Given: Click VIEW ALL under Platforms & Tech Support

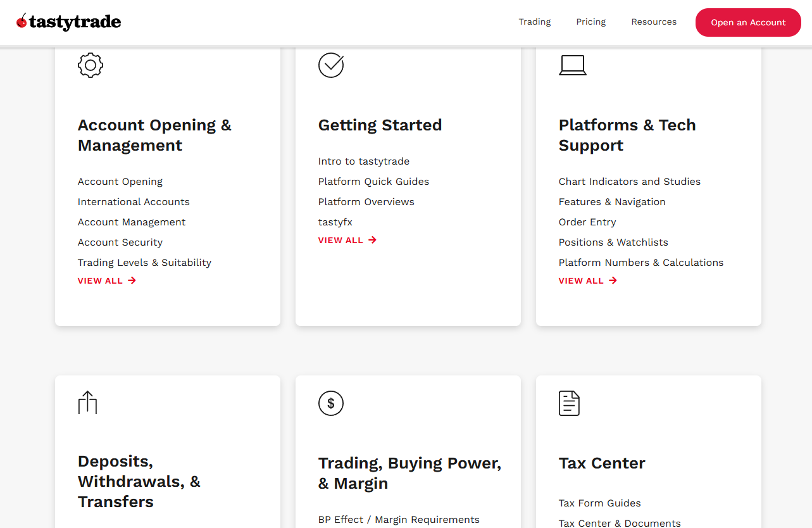Looking at the screenshot, I should 588,280.
